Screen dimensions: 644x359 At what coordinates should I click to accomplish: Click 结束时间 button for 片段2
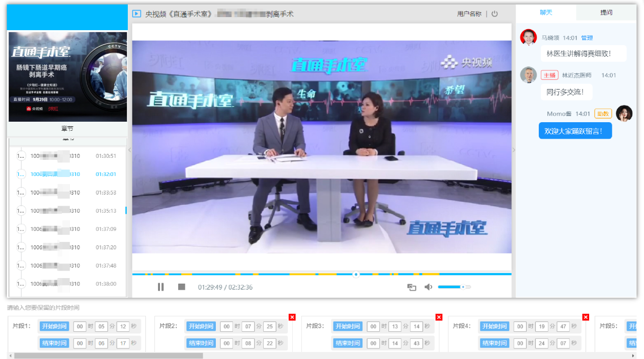201,343
